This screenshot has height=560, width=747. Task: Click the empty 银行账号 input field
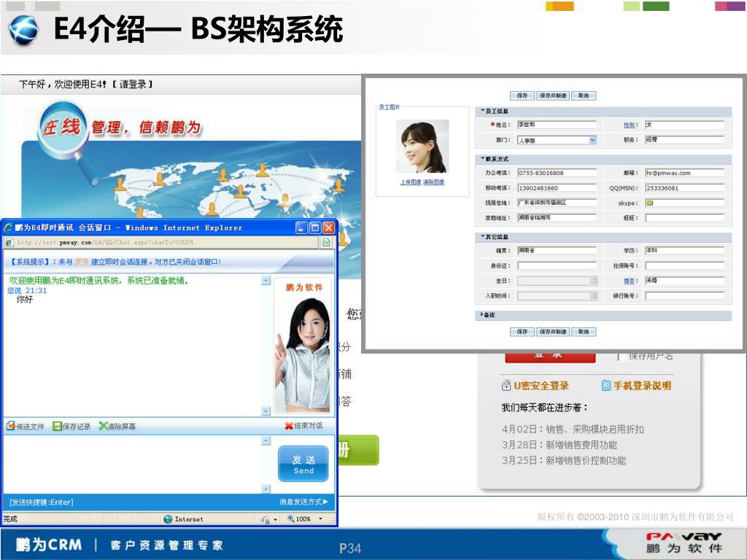click(x=684, y=296)
